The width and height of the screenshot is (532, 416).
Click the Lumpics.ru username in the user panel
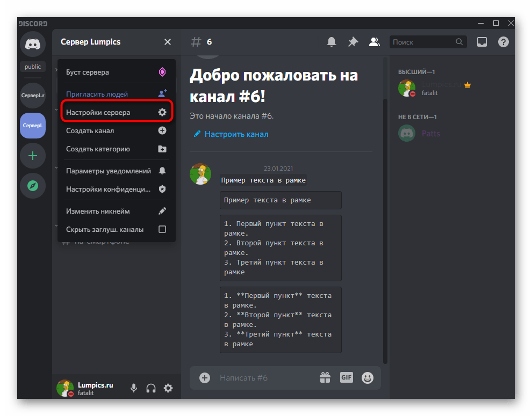(95, 385)
